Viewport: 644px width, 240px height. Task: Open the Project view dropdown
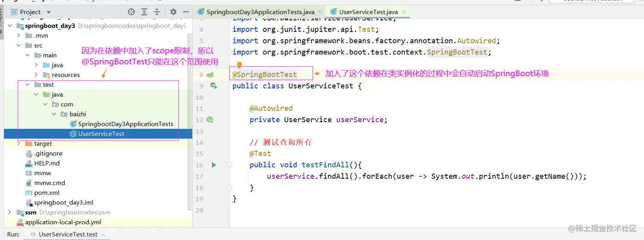click(x=49, y=12)
